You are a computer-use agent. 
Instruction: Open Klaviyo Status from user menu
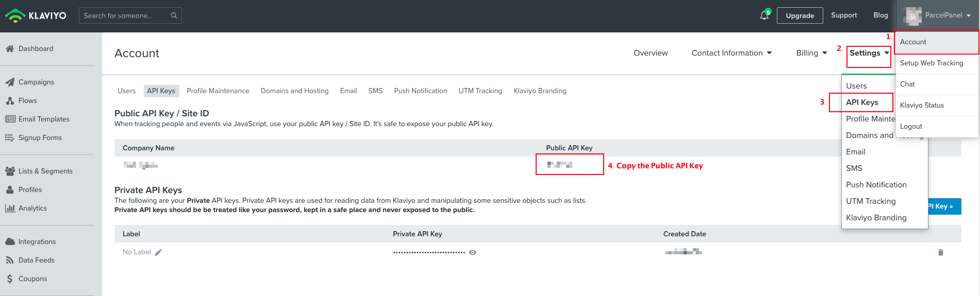pyautogui.click(x=937, y=106)
